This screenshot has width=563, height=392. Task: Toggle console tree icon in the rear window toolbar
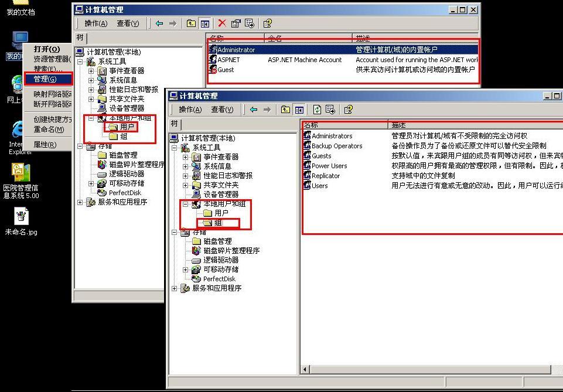pyautogui.click(x=204, y=23)
